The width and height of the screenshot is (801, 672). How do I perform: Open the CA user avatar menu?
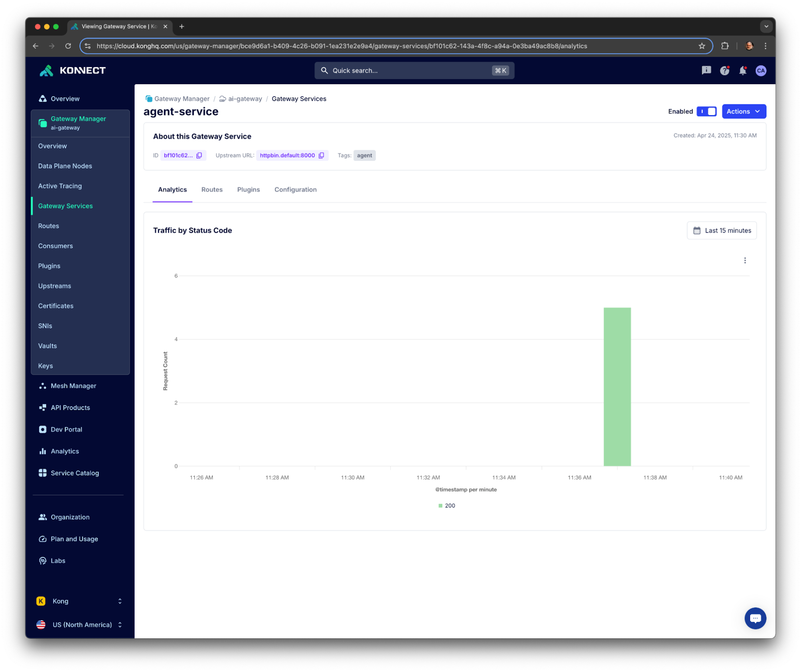[761, 71]
